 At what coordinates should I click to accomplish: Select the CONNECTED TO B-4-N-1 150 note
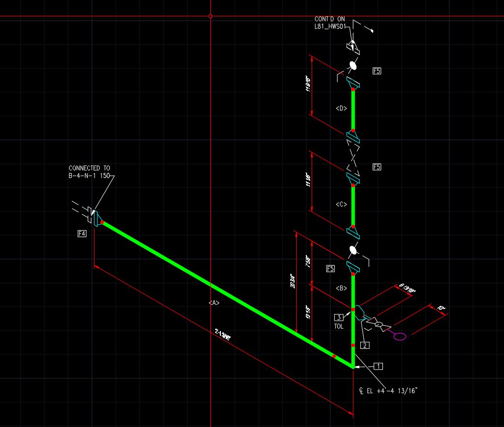click(90, 171)
